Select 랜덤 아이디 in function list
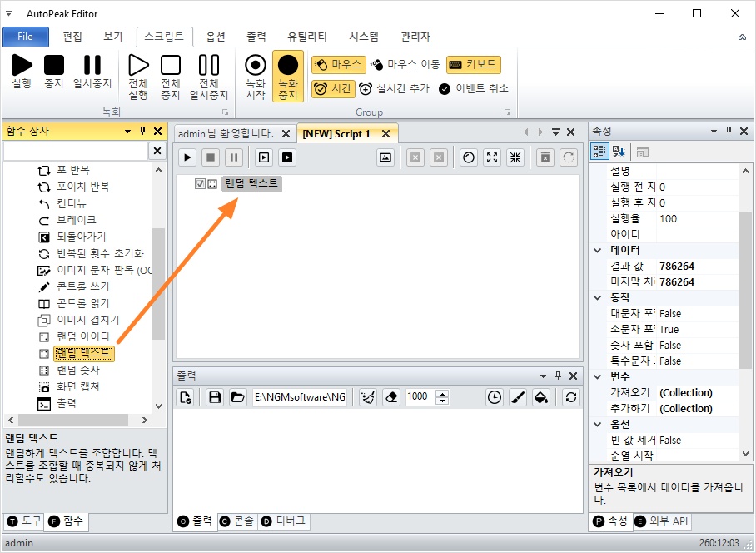 click(x=83, y=336)
